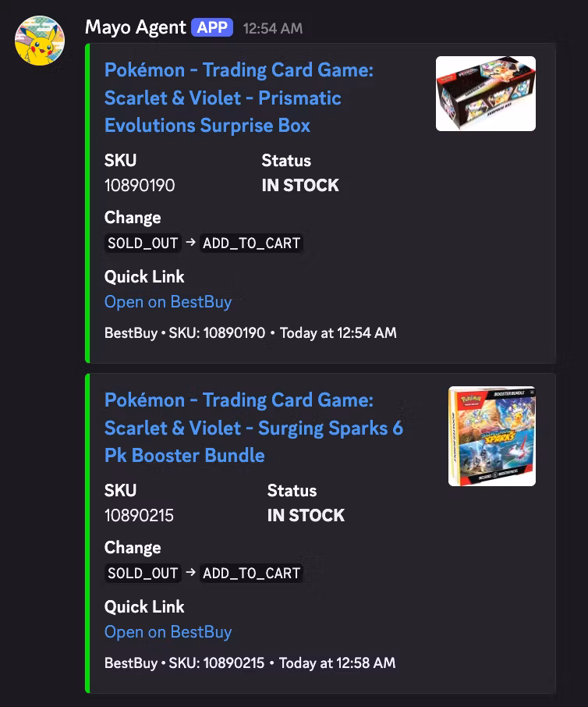Click the 12:54 AM message timestamp
This screenshot has width=588, height=707.
[x=273, y=28]
